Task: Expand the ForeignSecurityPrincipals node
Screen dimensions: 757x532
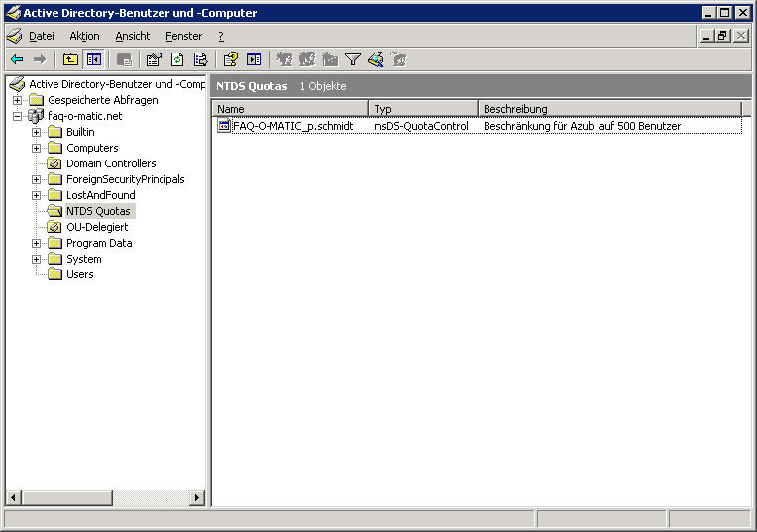Action: [37, 179]
